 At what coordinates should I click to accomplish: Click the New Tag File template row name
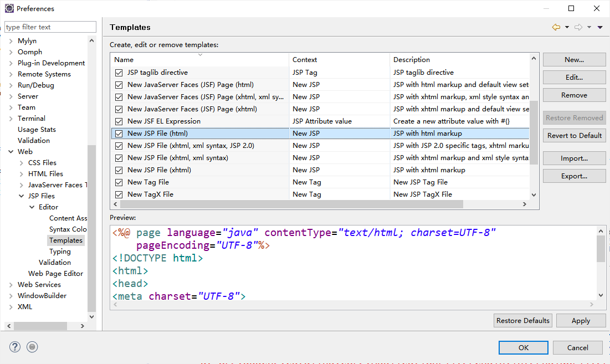click(x=148, y=182)
